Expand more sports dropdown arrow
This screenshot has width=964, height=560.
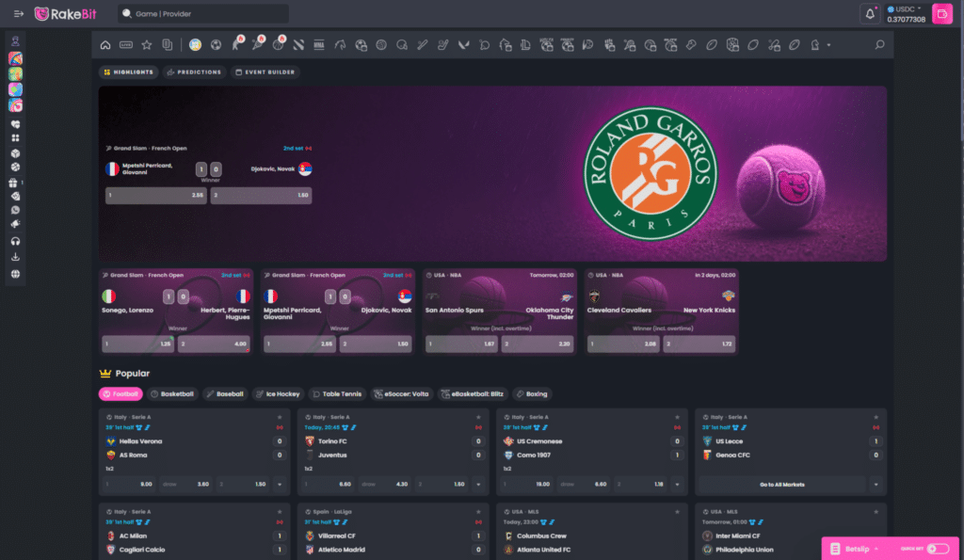pyautogui.click(x=828, y=45)
